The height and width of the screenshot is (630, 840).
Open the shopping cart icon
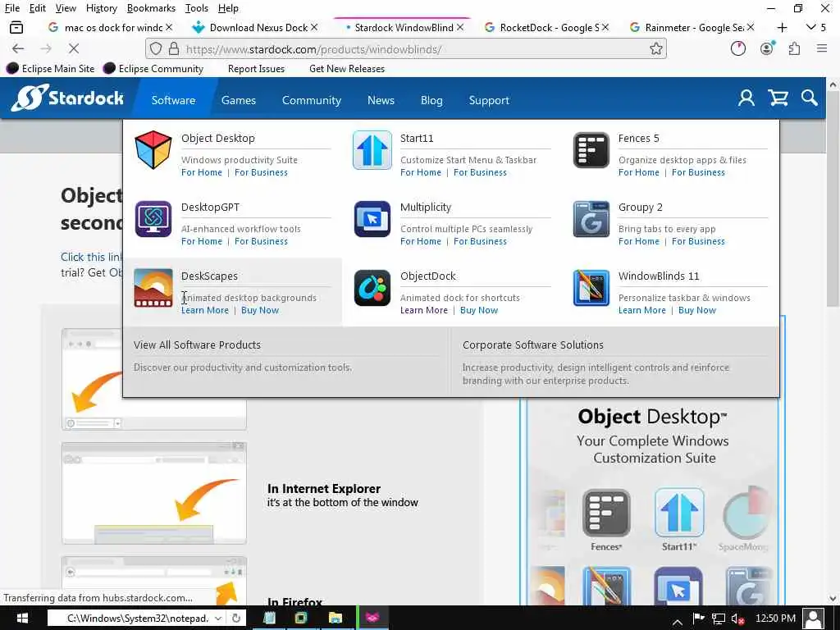pos(778,98)
